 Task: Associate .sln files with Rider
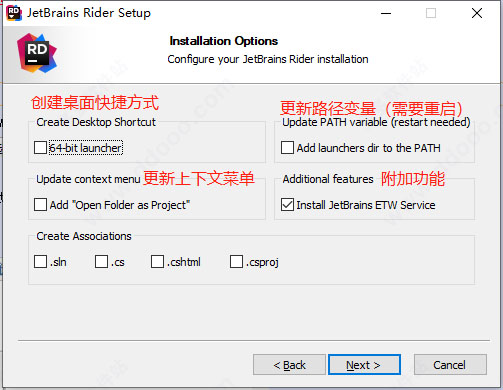40,262
